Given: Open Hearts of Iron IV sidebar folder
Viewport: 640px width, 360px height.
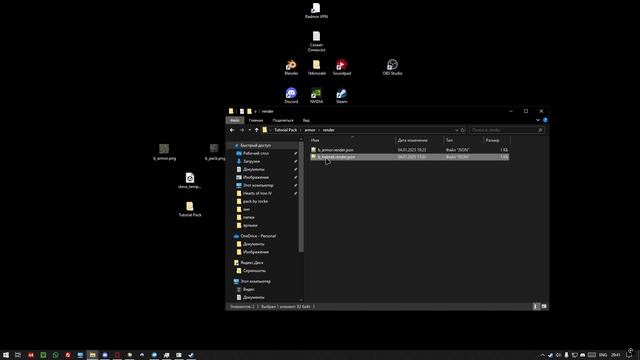Looking at the screenshot, I should pyautogui.click(x=257, y=193).
